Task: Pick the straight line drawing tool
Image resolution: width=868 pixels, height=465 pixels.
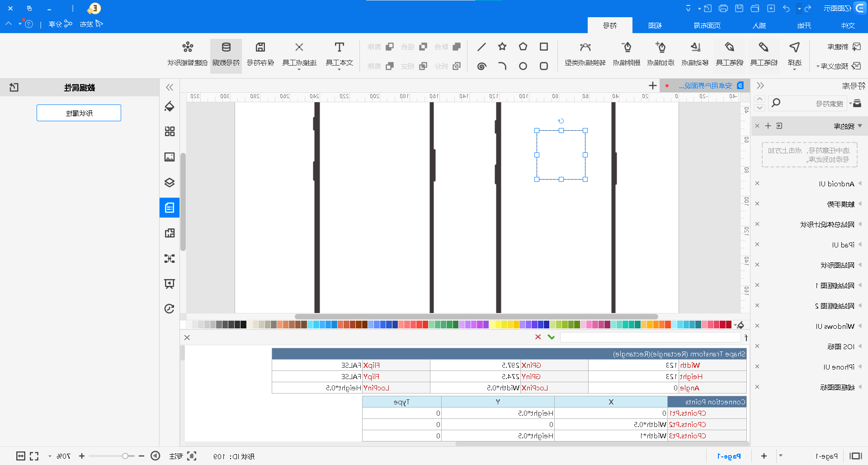Action: (x=481, y=47)
